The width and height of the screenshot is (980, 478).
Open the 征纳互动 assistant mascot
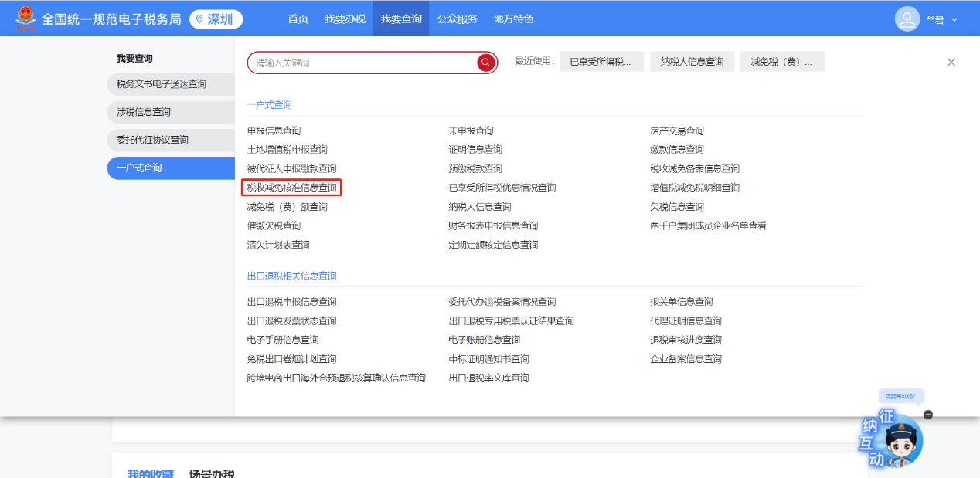tap(891, 438)
